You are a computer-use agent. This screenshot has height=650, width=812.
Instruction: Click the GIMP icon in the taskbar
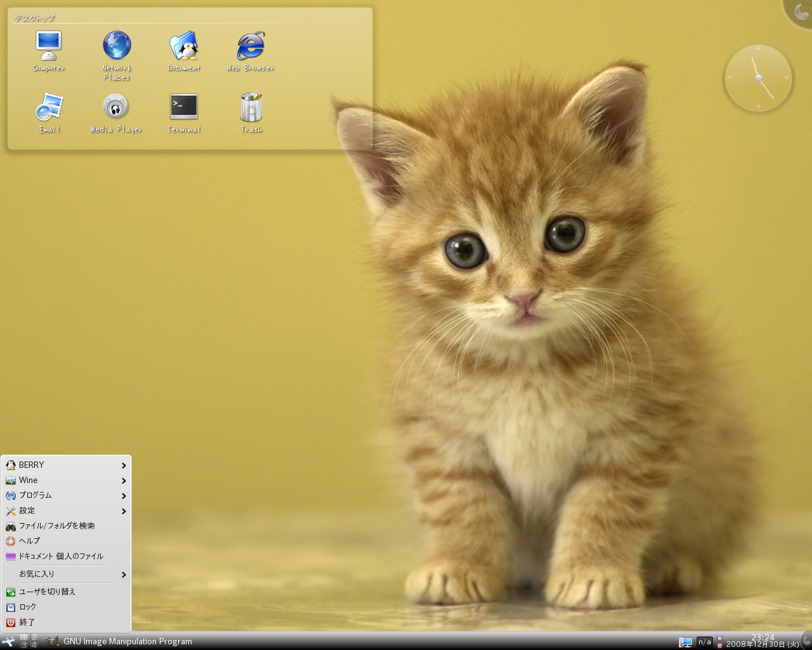point(53,641)
